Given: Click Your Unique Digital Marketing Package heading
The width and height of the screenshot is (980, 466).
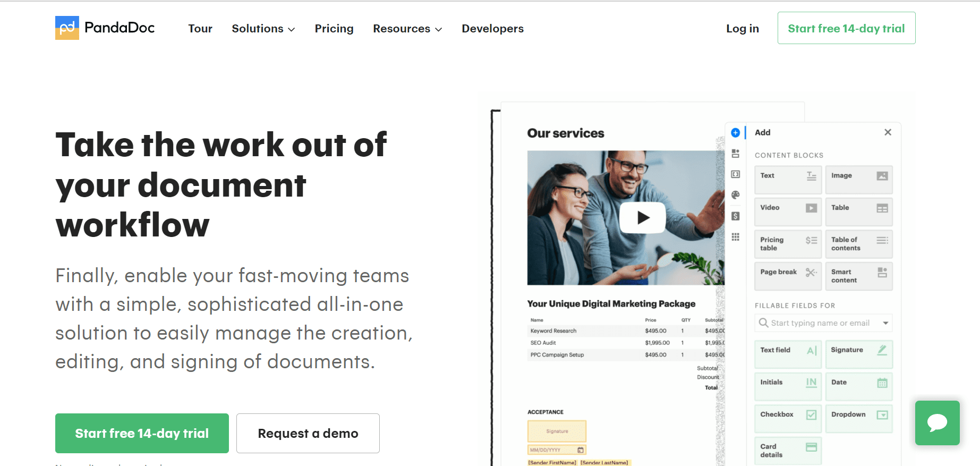Looking at the screenshot, I should (x=611, y=304).
